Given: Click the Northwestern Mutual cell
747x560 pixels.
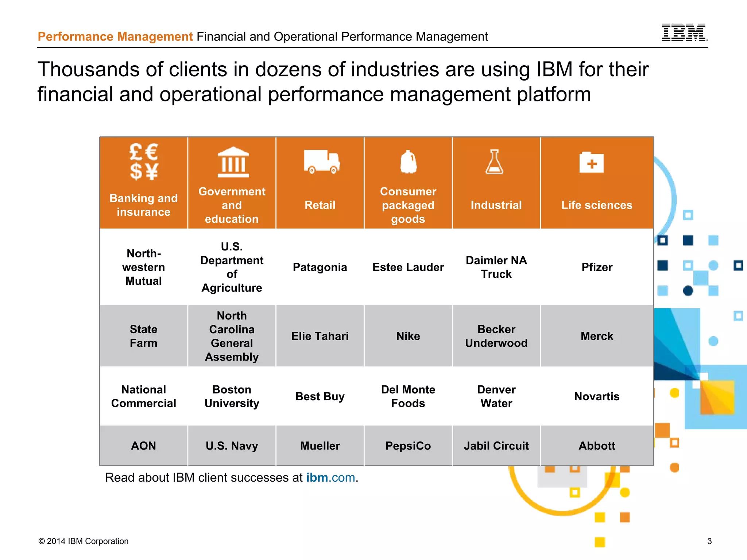Looking at the screenshot, I should tap(144, 267).
